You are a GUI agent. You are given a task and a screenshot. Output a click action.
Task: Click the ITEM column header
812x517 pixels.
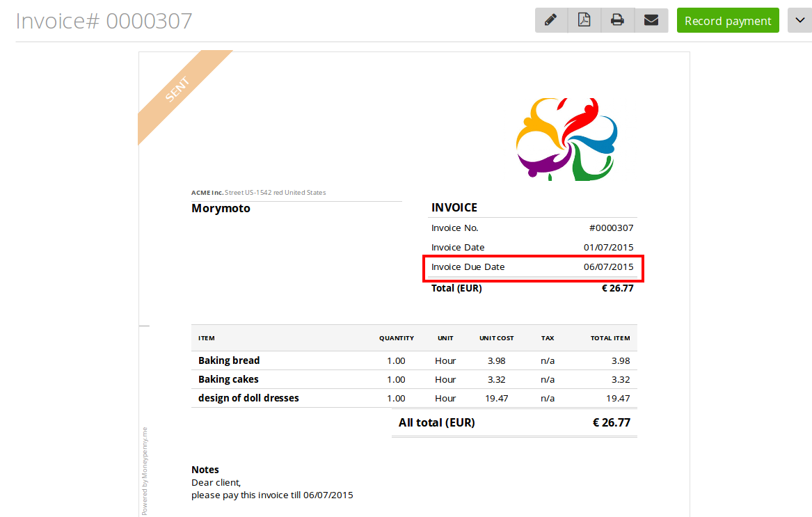pos(206,338)
